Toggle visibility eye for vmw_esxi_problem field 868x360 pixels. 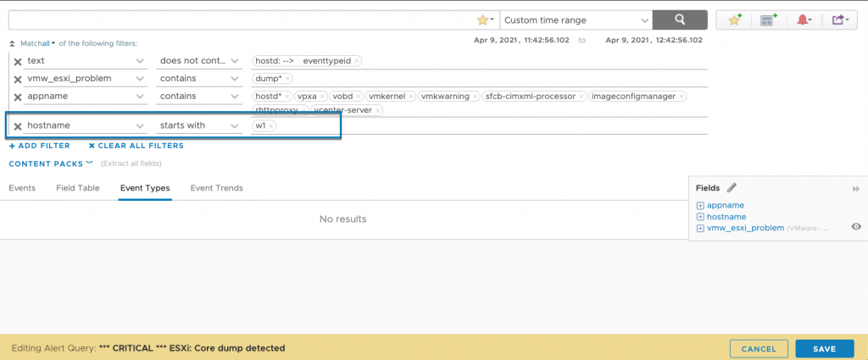pyautogui.click(x=856, y=227)
